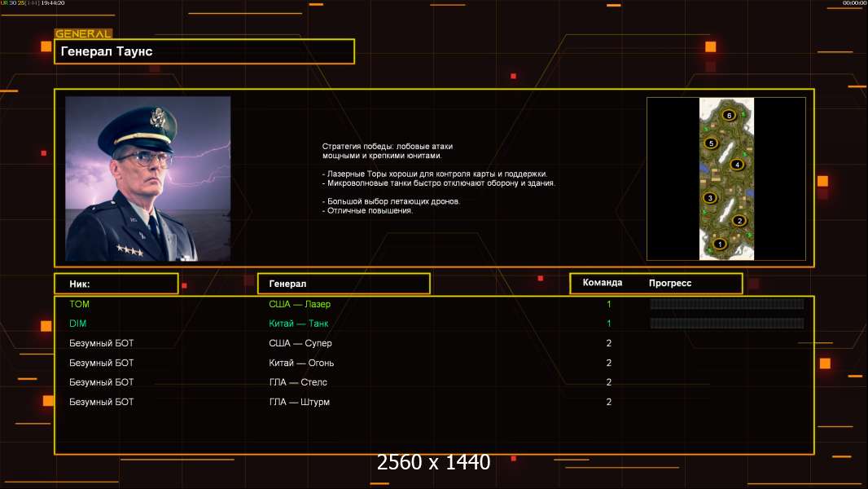Click the США — Супер bot general

pyautogui.click(x=300, y=343)
